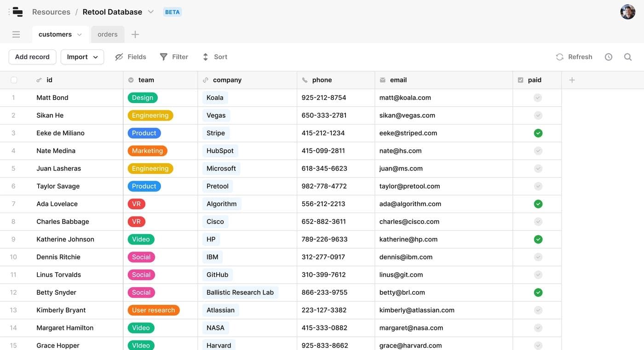Open the sidebar hamburger menu
The width and height of the screenshot is (644, 350).
16,34
